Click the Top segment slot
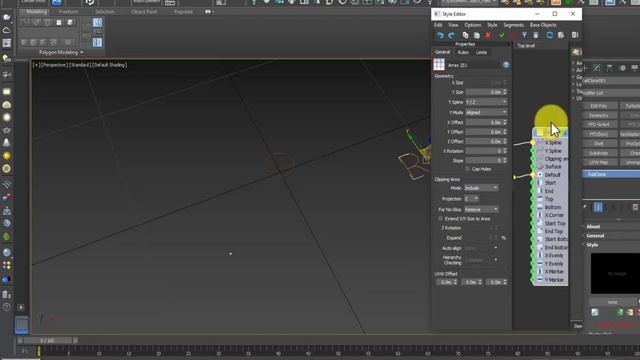The image size is (640, 360). (550, 199)
